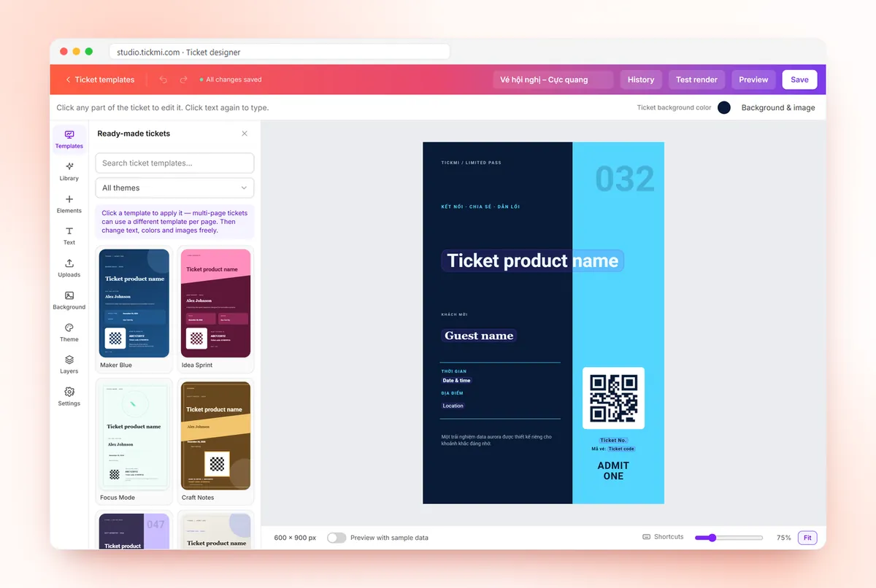Select the Guest name placeholder on canvas

(x=479, y=336)
